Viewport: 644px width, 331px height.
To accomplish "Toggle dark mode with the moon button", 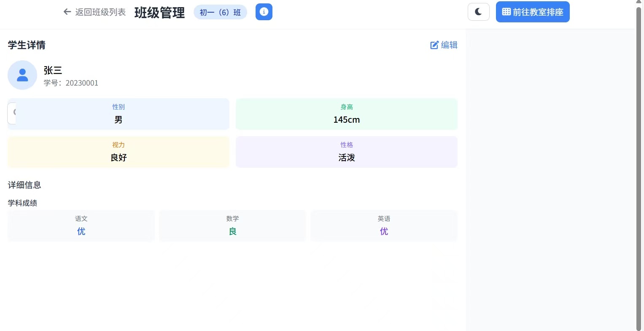I will coord(478,12).
